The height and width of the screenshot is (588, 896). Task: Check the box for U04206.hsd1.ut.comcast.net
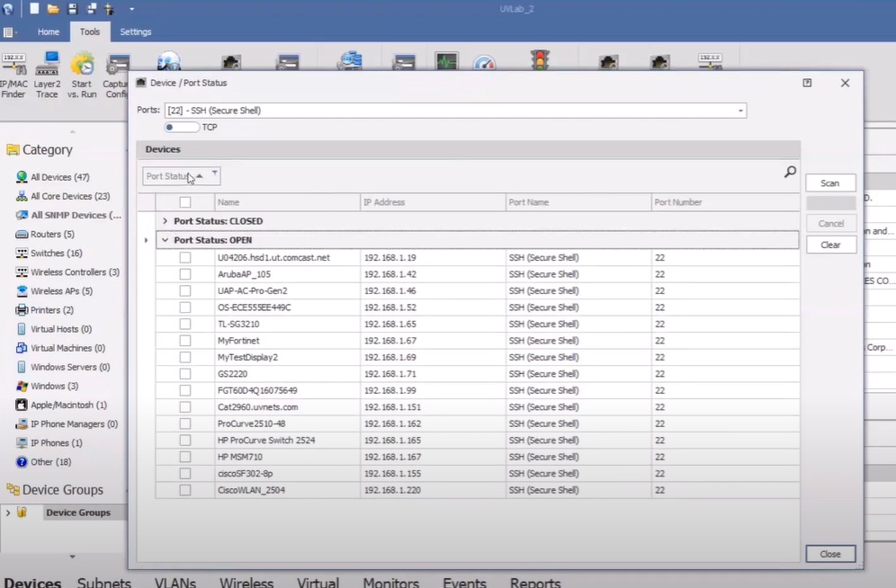(x=185, y=257)
